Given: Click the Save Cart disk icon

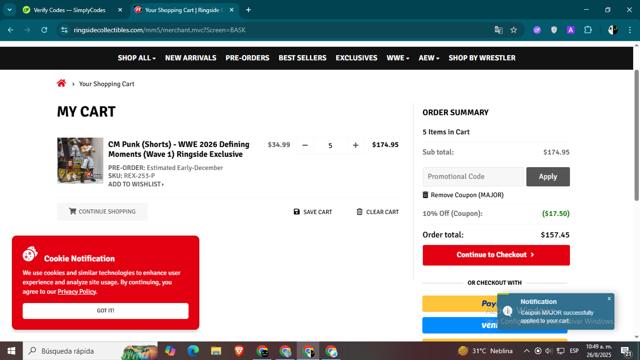Looking at the screenshot, I should pos(297,211).
